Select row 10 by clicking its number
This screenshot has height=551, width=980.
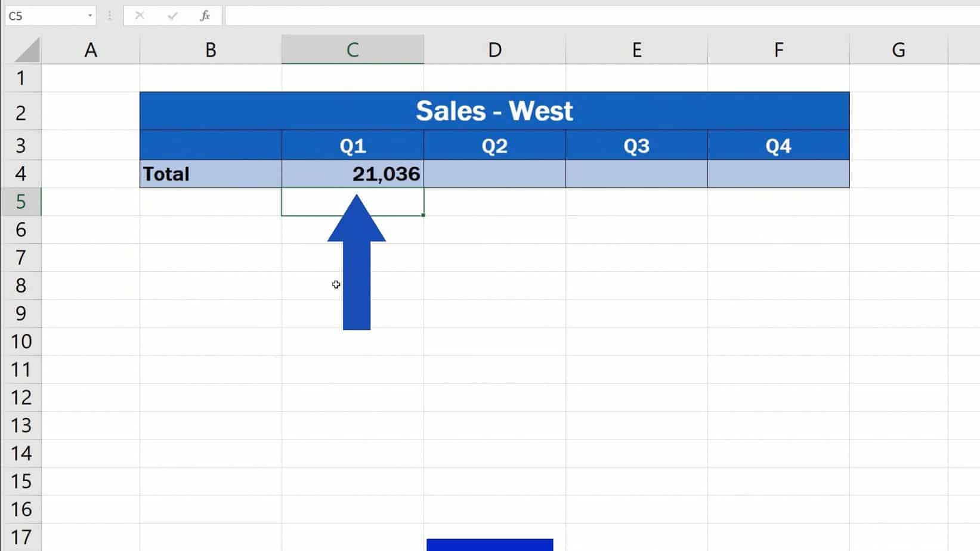coord(22,341)
